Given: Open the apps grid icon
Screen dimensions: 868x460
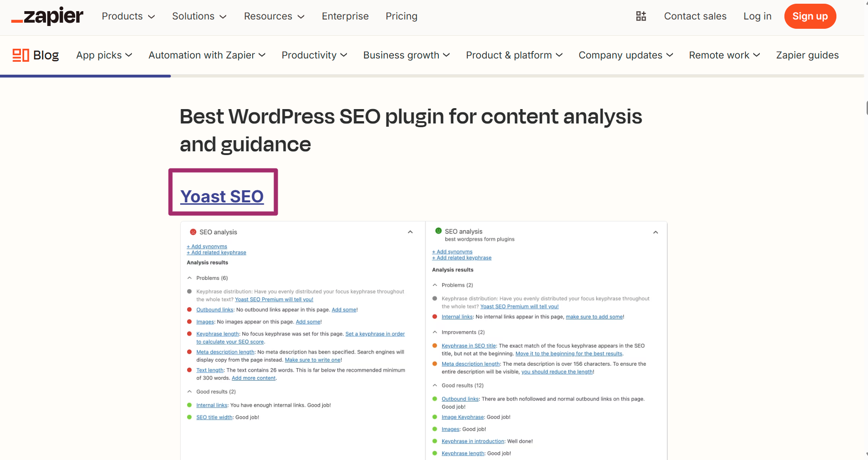Looking at the screenshot, I should pyautogui.click(x=641, y=16).
